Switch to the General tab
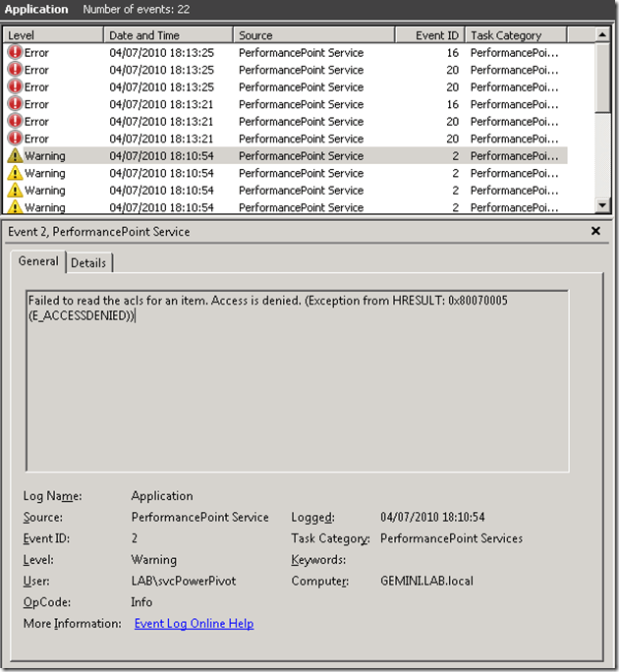 [x=38, y=261]
